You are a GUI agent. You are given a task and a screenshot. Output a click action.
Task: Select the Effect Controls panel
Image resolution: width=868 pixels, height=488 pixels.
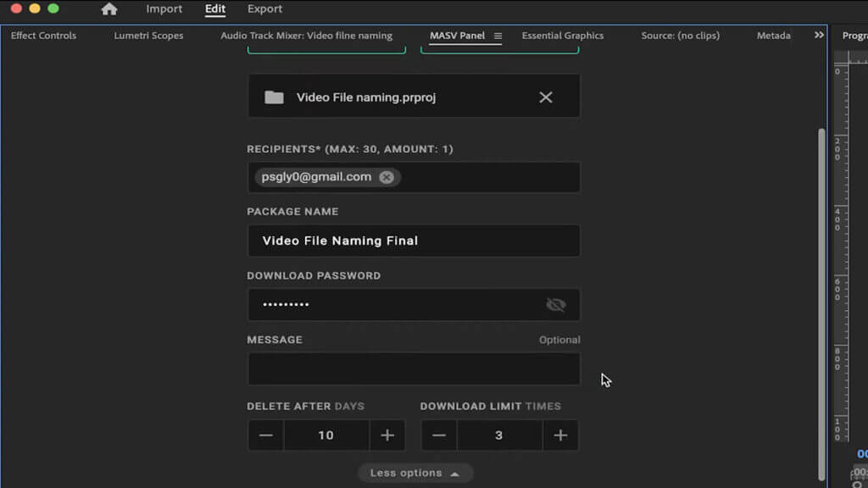pos(42,36)
